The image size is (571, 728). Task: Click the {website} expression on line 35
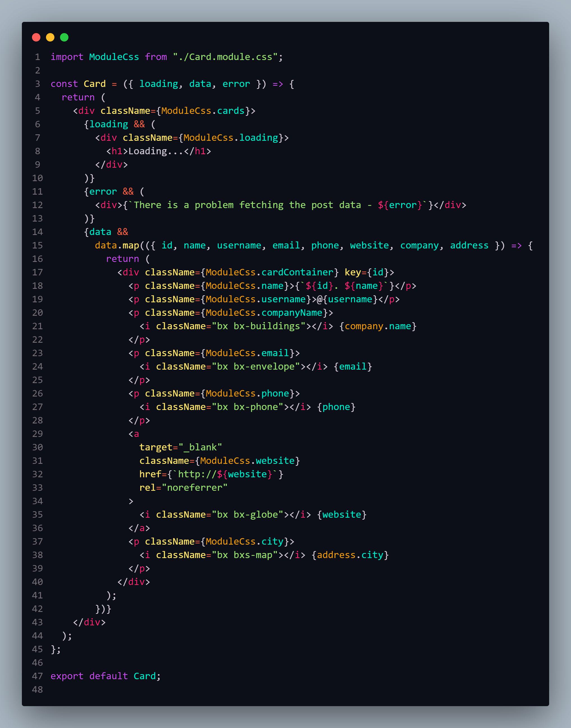(342, 515)
